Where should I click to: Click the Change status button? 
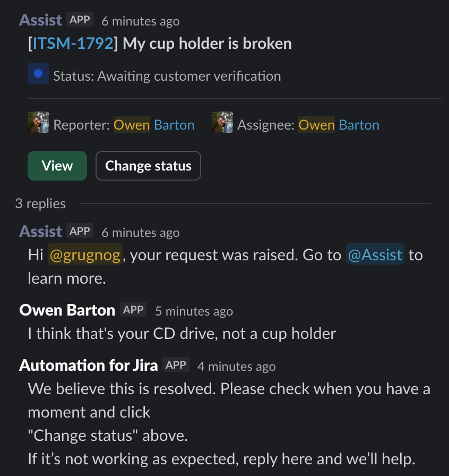coord(148,166)
